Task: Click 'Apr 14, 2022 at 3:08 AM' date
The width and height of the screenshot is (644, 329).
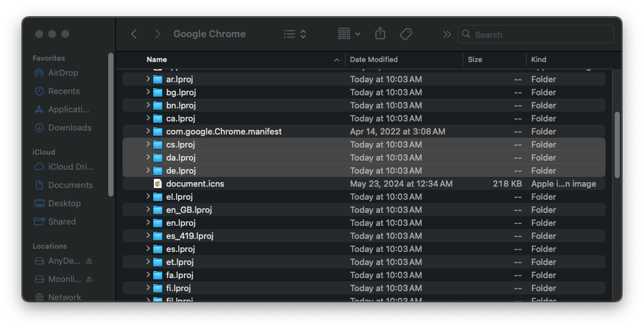Action: pyautogui.click(x=398, y=132)
